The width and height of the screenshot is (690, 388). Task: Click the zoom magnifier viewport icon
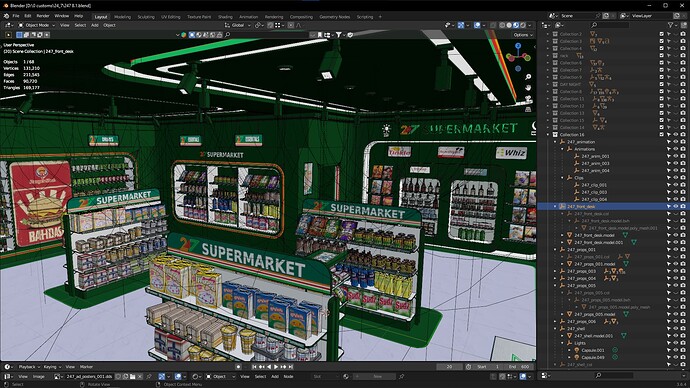click(x=528, y=77)
